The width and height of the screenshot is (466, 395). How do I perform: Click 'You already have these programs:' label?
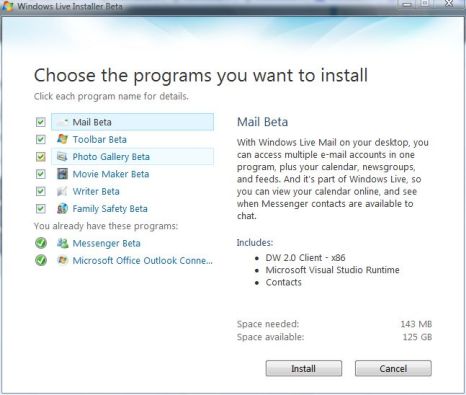pos(106,226)
